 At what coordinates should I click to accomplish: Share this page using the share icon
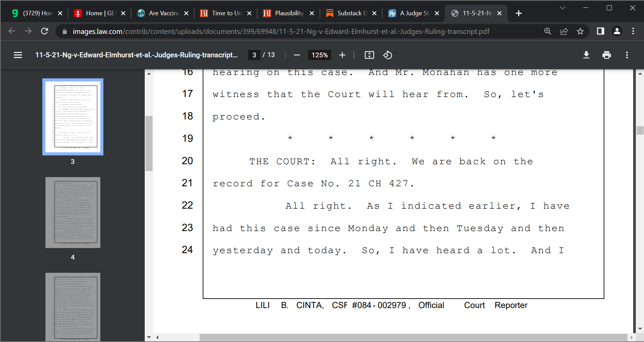pyautogui.click(x=564, y=32)
